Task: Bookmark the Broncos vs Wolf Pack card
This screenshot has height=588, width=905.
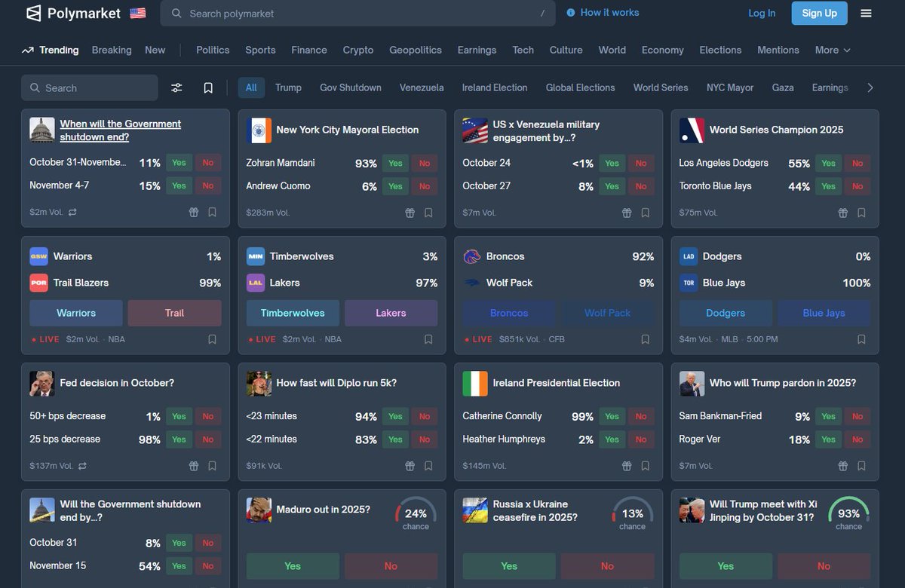Action: click(x=645, y=339)
